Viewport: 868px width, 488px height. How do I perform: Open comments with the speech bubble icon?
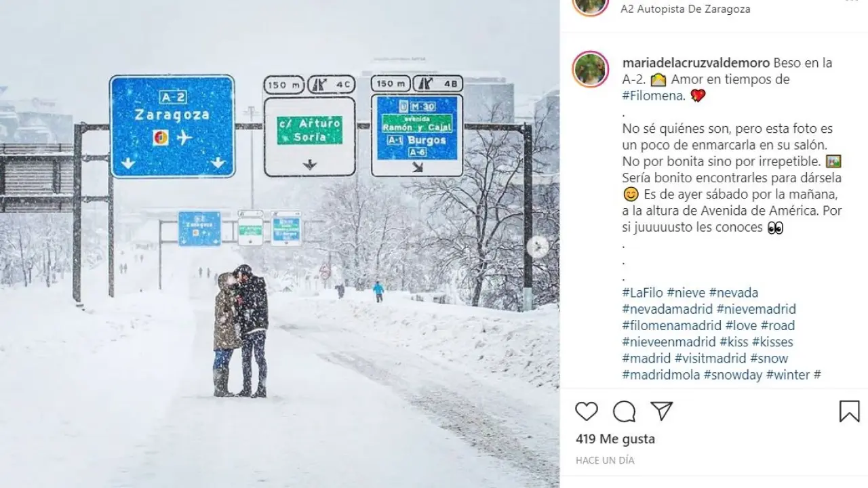(624, 411)
